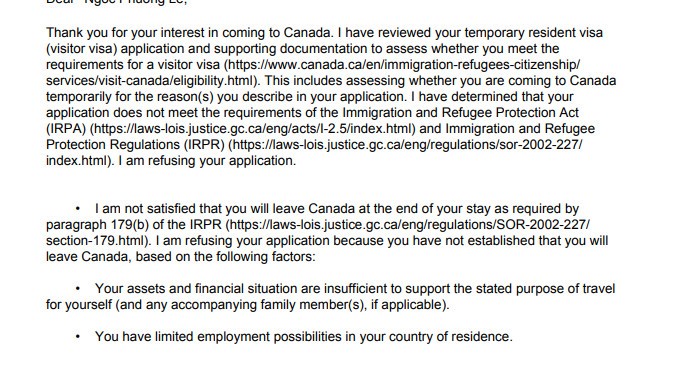Viewport: 690px width, 382px height.
Task: Click the sentence 'I am refusing your application.'
Action: point(208,161)
